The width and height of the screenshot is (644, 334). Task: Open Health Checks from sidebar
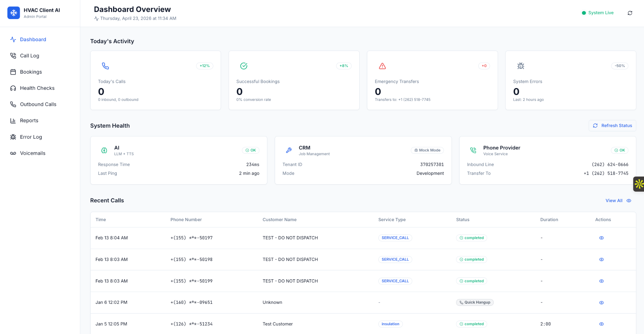[x=37, y=88]
